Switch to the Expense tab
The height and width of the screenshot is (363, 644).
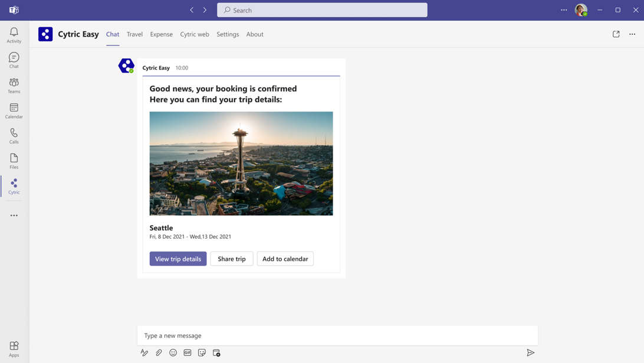[162, 34]
